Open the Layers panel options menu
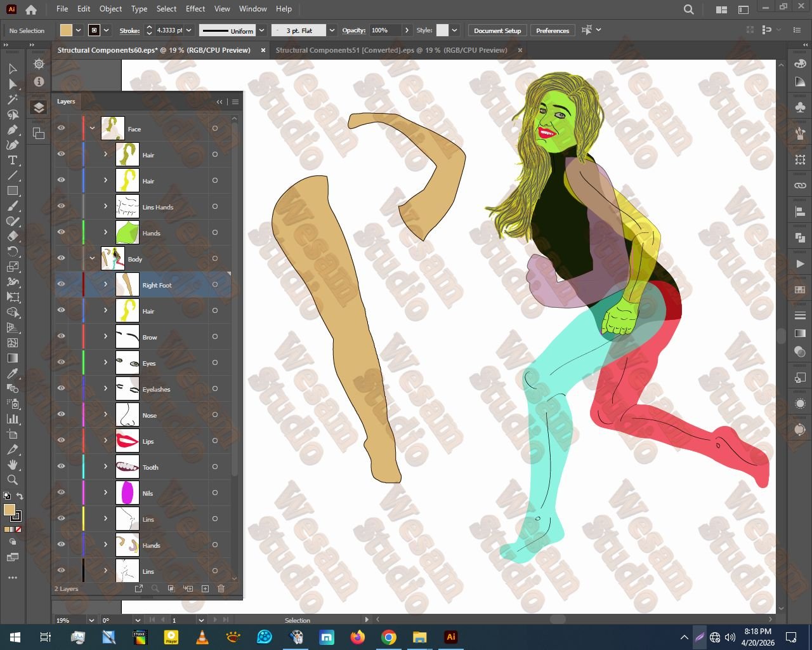 point(235,102)
